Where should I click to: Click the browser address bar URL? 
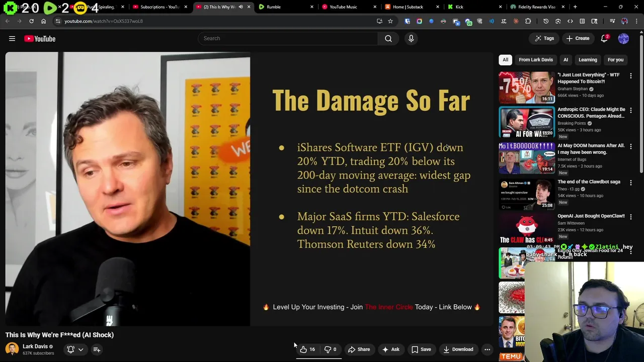click(x=104, y=21)
